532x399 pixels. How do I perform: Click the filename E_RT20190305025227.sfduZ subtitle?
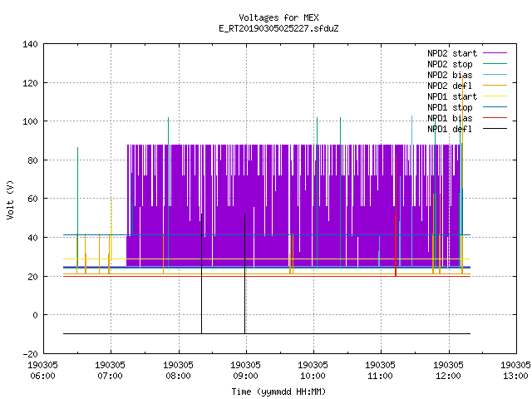278,28
